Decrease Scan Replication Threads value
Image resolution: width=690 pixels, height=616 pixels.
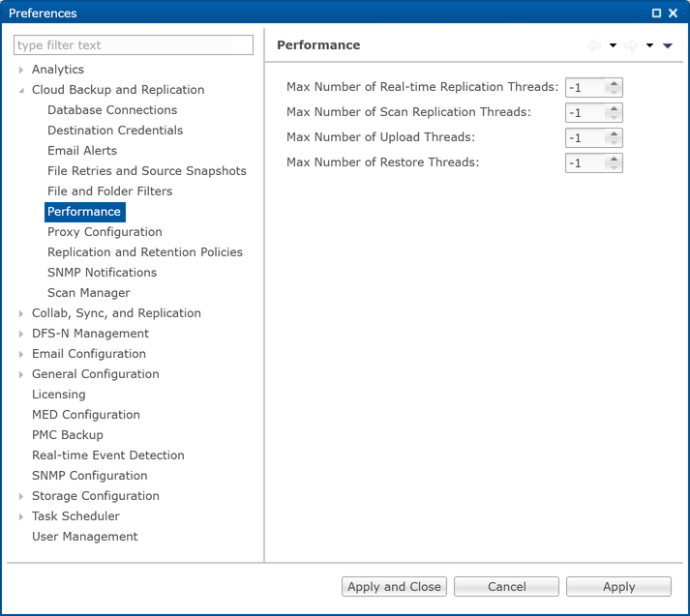click(x=614, y=117)
